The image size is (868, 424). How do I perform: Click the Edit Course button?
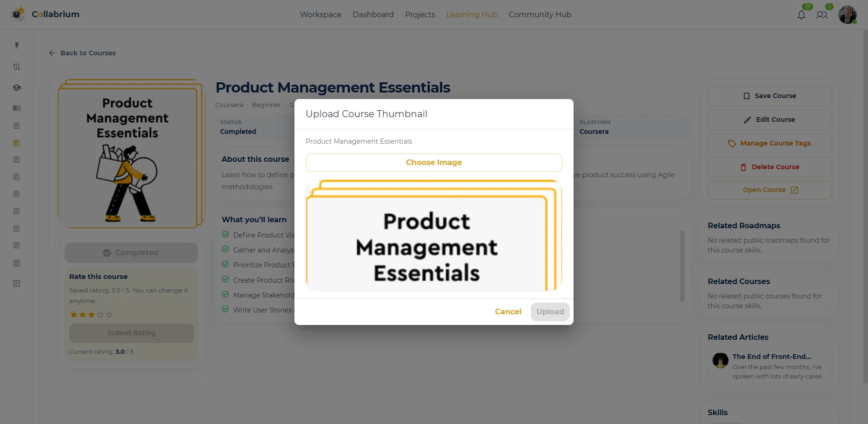point(770,119)
